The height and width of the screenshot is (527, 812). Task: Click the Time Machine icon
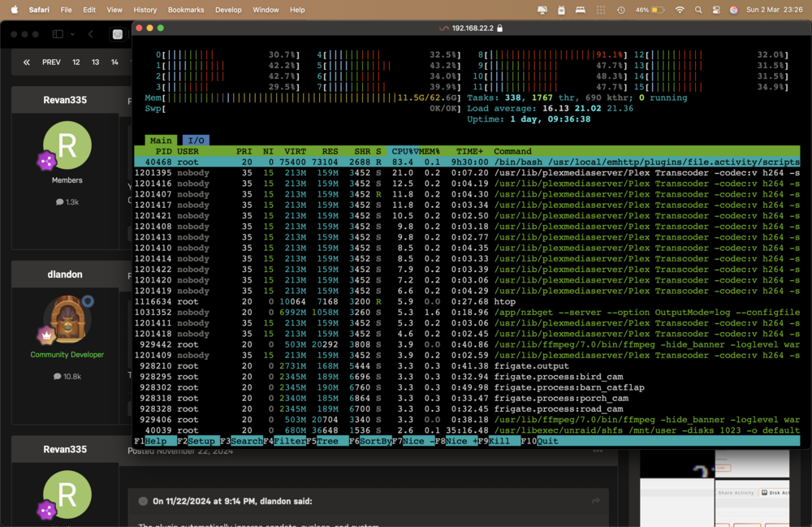click(621, 10)
